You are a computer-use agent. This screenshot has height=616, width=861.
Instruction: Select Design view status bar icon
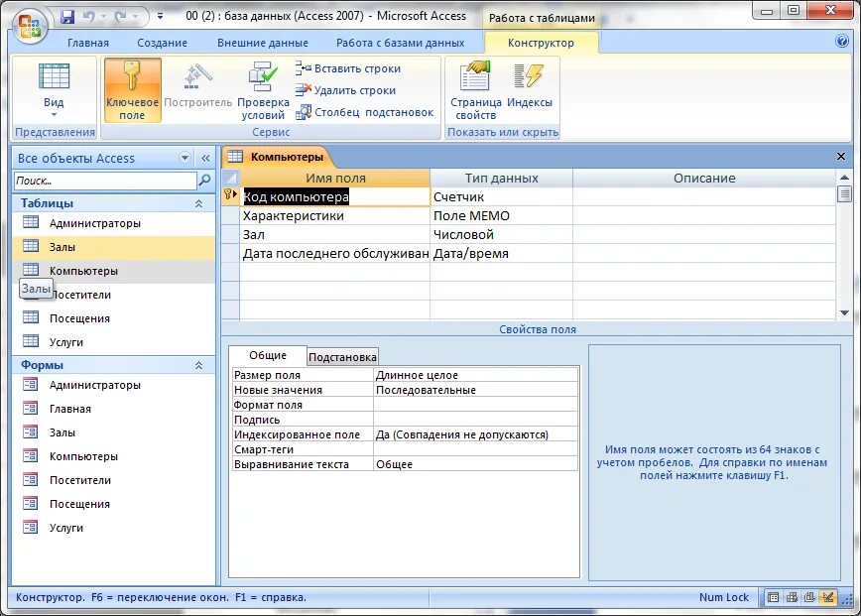point(828,597)
